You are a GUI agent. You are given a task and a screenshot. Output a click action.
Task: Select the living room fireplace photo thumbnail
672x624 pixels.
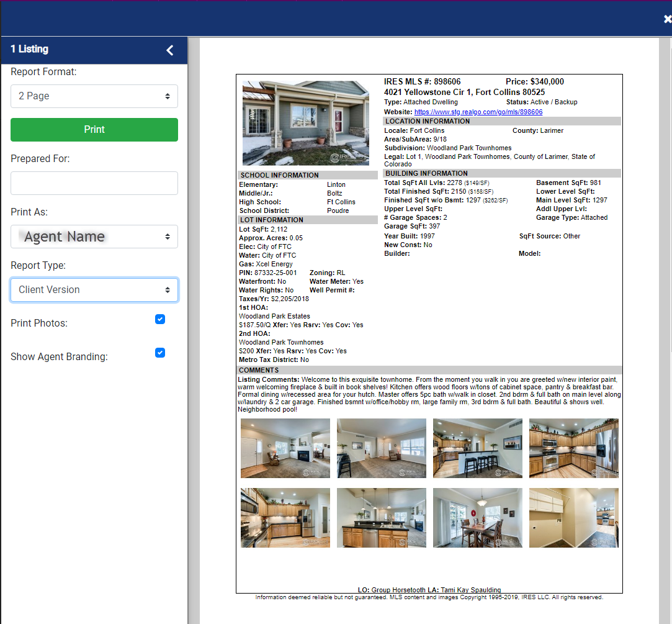(285, 448)
